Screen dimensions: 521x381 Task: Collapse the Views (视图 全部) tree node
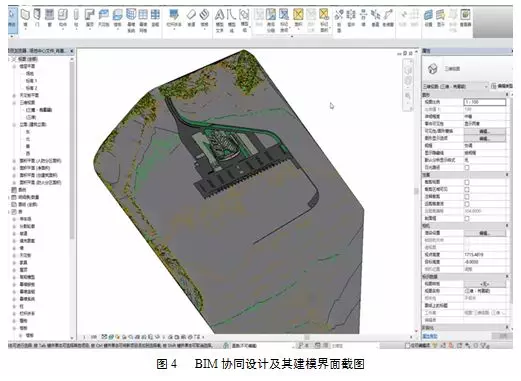point(9,59)
